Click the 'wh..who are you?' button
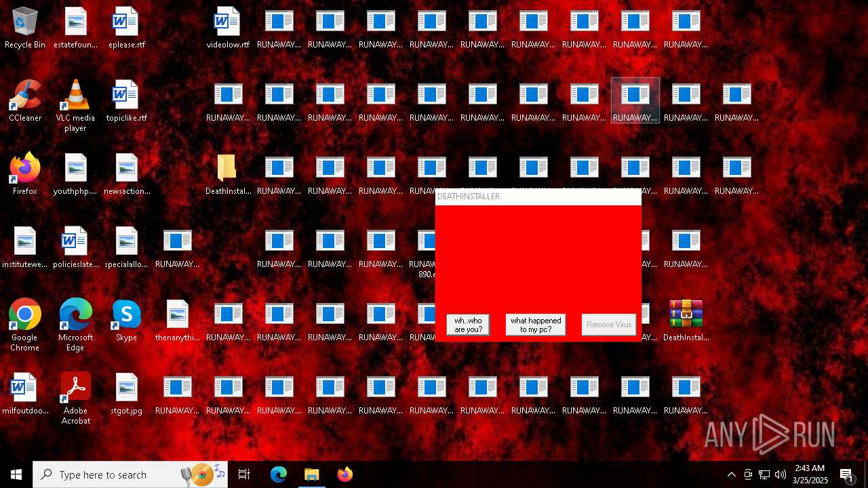 [468, 325]
